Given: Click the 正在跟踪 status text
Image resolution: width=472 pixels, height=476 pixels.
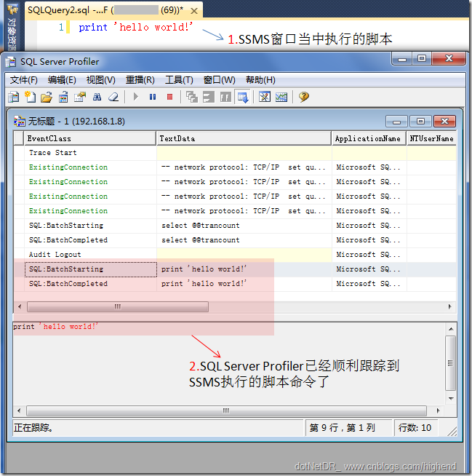Looking at the screenshot, I should coord(33,428).
